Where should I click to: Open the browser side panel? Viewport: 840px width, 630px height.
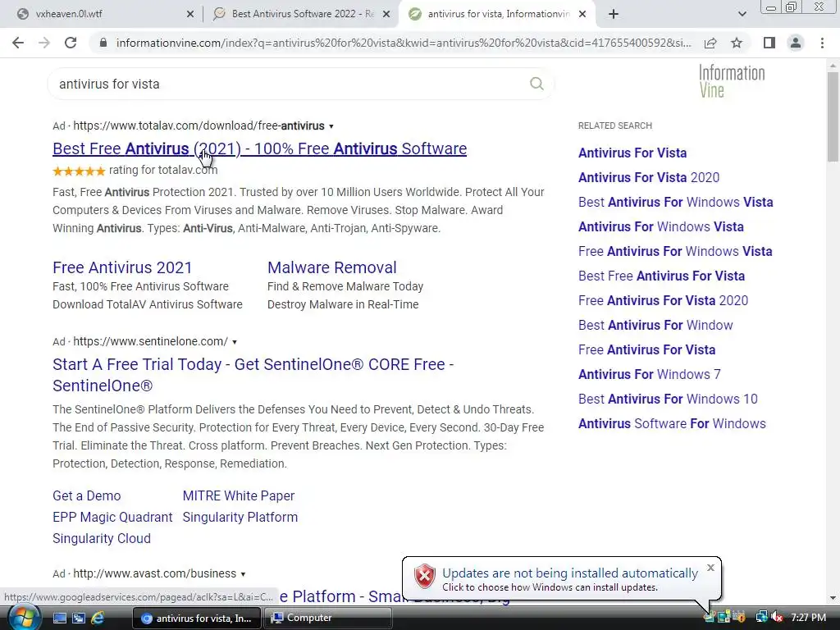(x=769, y=43)
